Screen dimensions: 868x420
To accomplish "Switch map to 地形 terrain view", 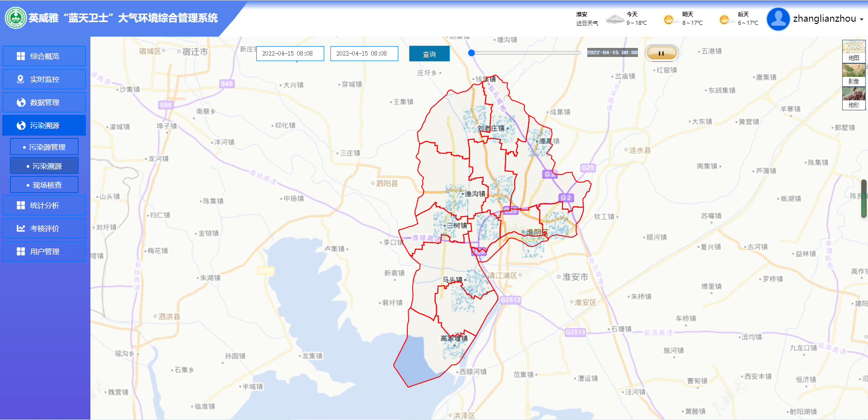I will 854,98.
